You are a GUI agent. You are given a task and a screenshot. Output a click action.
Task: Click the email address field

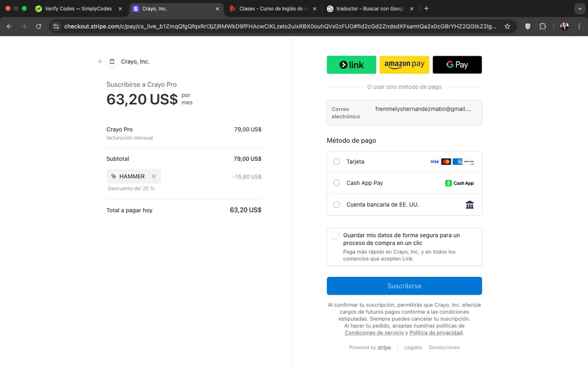(x=404, y=113)
